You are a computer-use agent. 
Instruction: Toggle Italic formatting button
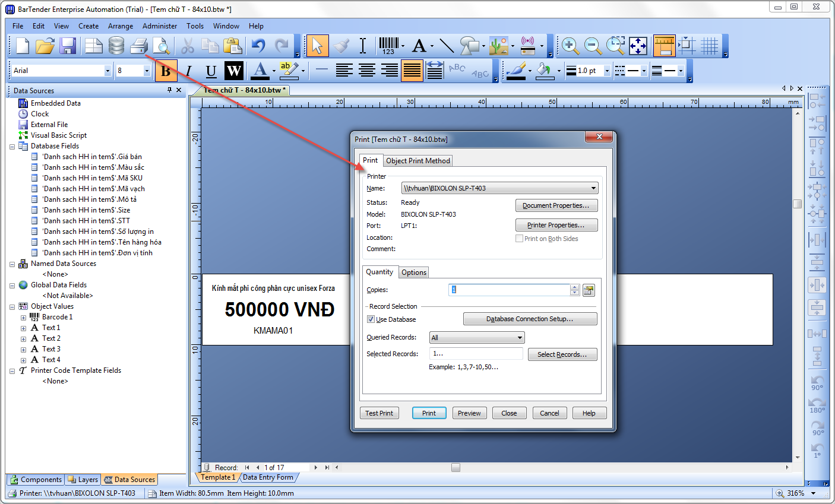188,71
